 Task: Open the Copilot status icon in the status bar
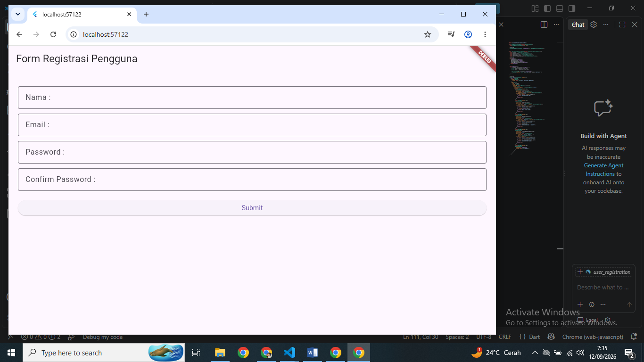click(551, 337)
